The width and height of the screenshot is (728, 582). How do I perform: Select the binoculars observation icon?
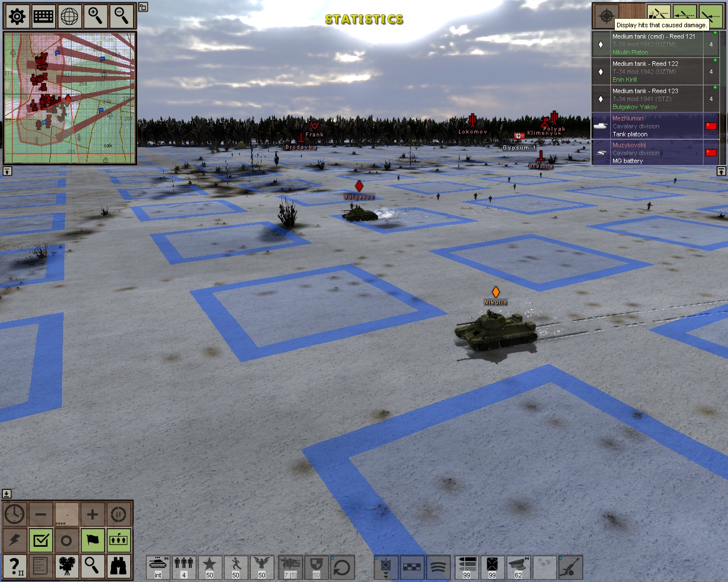coord(117,567)
